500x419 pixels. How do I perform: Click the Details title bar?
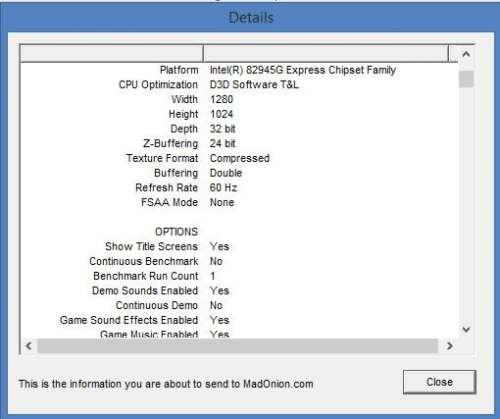click(x=251, y=17)
